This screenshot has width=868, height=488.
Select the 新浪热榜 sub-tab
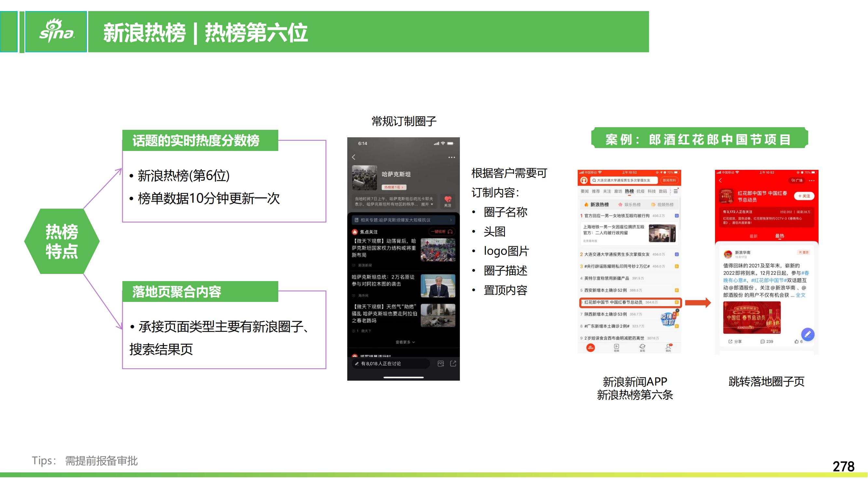597,204
